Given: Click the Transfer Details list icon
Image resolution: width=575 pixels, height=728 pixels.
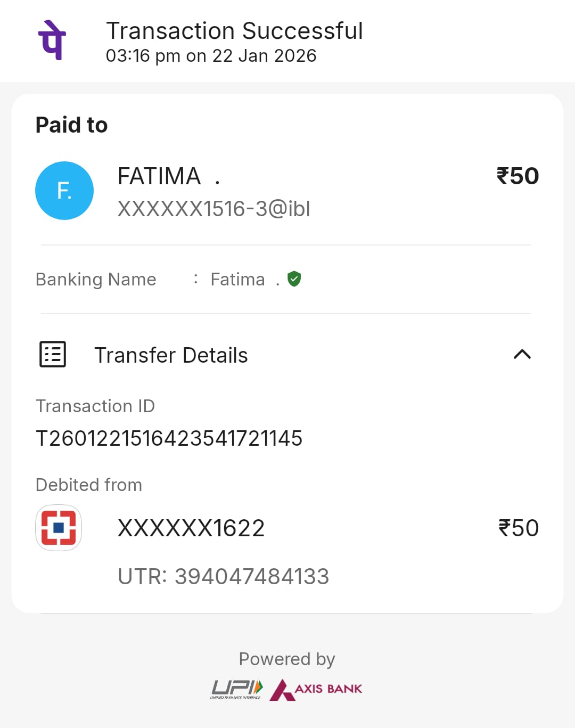Looking at the screenshot, I should [x=53, y=354].
